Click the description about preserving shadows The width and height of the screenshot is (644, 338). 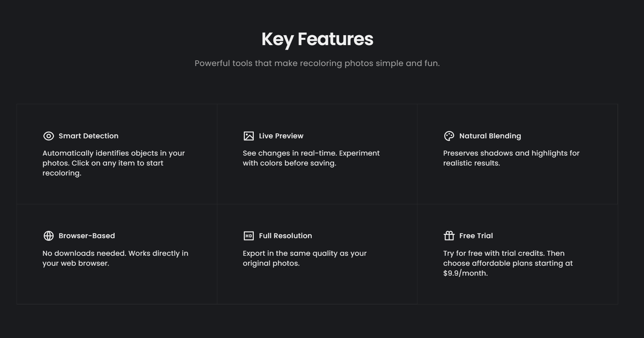point(511,158)
